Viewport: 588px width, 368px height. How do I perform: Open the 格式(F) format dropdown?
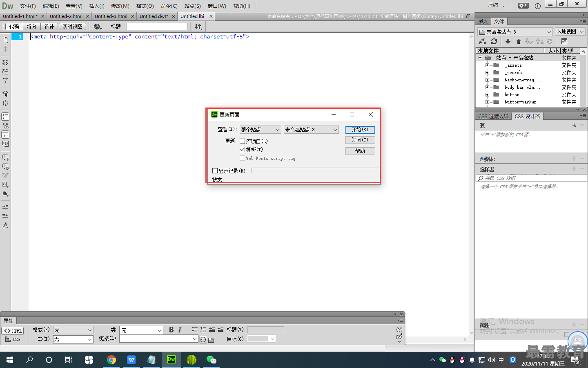tap(73, 330)
